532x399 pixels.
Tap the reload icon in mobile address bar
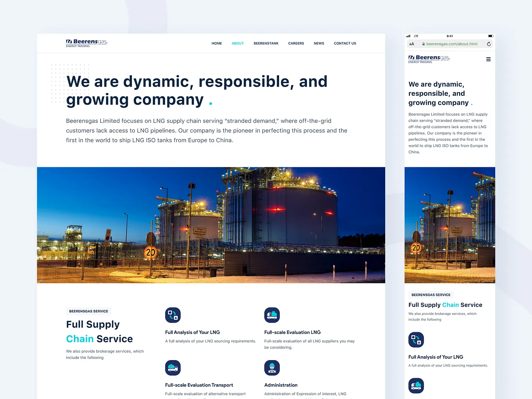click(488, 44)
